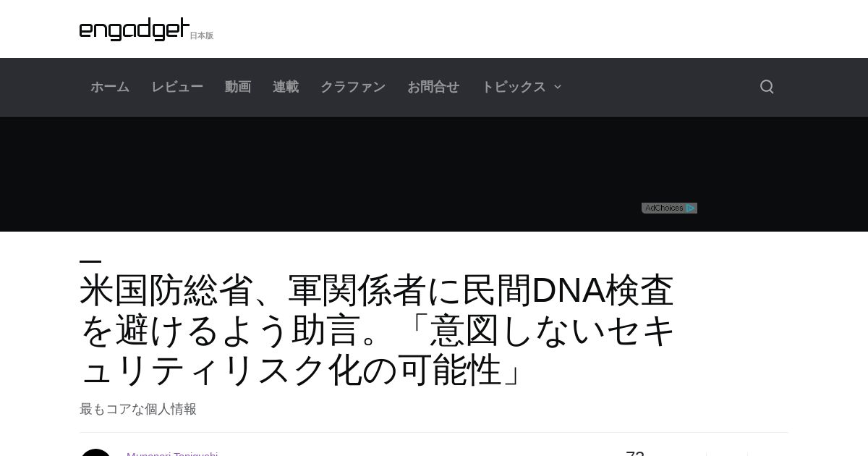Open author Munenori Taniguchi's profile link
Viewport: 868px width, 456px height.
coord(172,454)
